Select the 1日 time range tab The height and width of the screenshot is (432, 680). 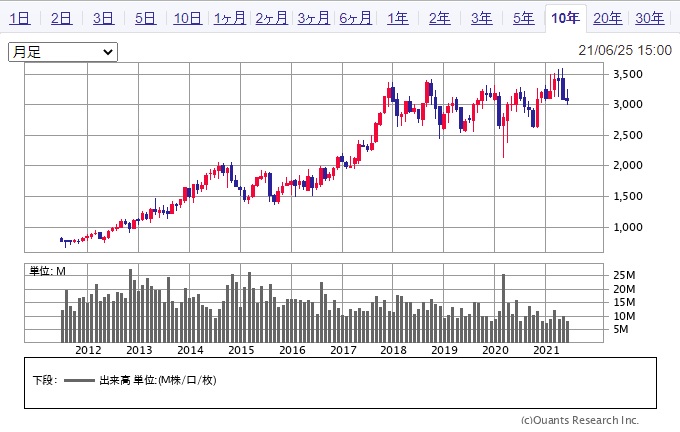[20, 18]
